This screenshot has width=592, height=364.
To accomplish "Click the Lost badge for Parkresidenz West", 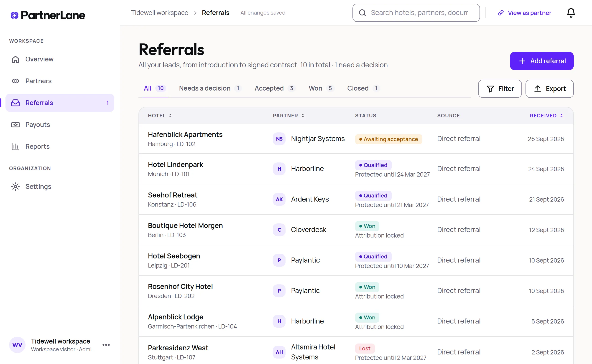I will pos(365,348).
